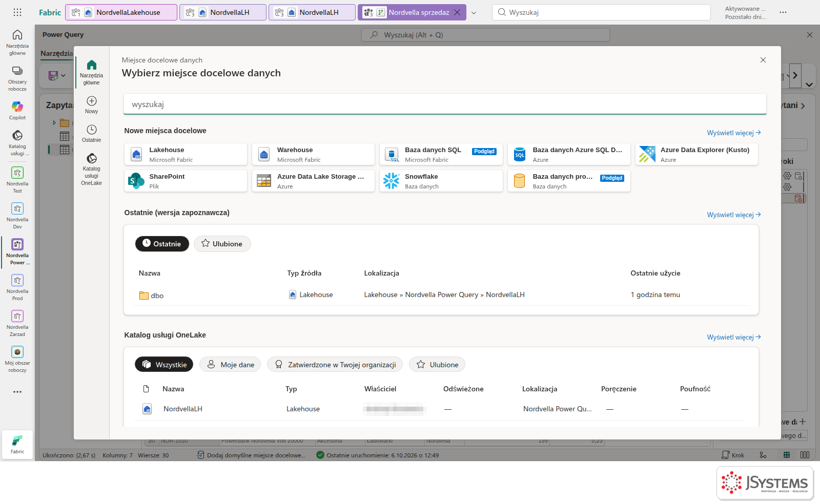The height and width of the screenshot is (504, 820).
Task: Switch to second NordvellaLH tab
Action: coord(223,12)
